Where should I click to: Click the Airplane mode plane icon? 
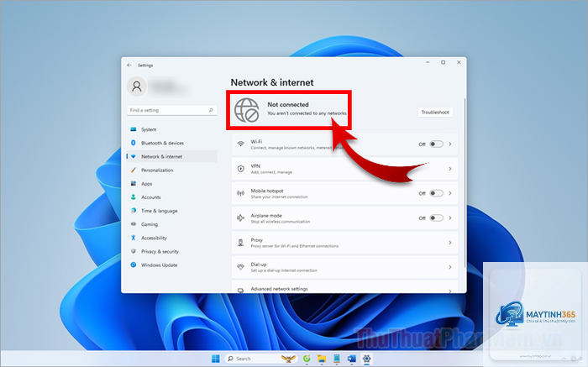241,218
